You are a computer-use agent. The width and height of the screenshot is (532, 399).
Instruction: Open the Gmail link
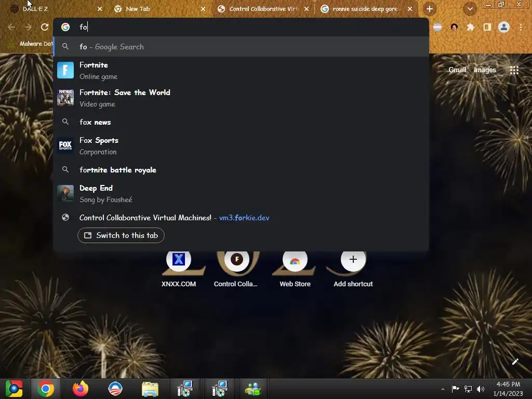point(457,70)
